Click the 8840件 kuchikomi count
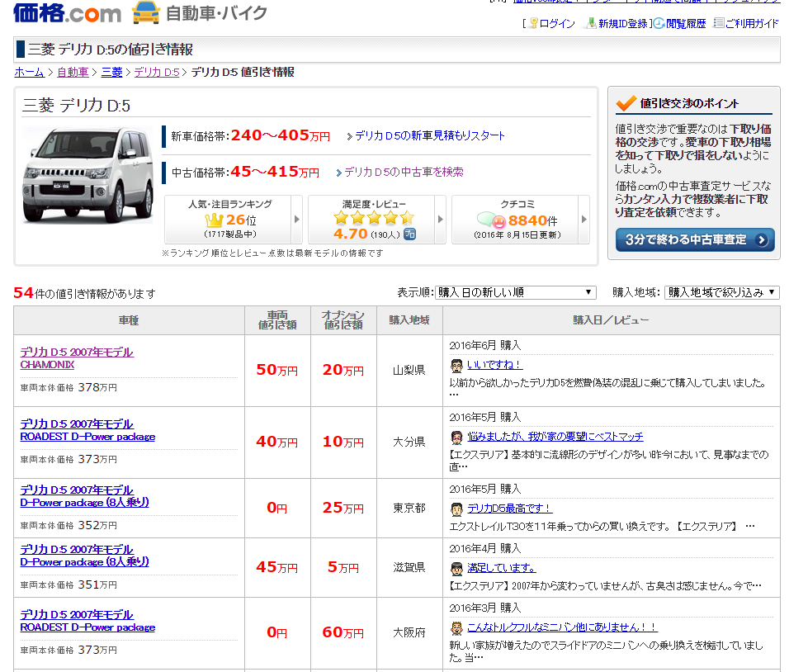 (532, 220)
